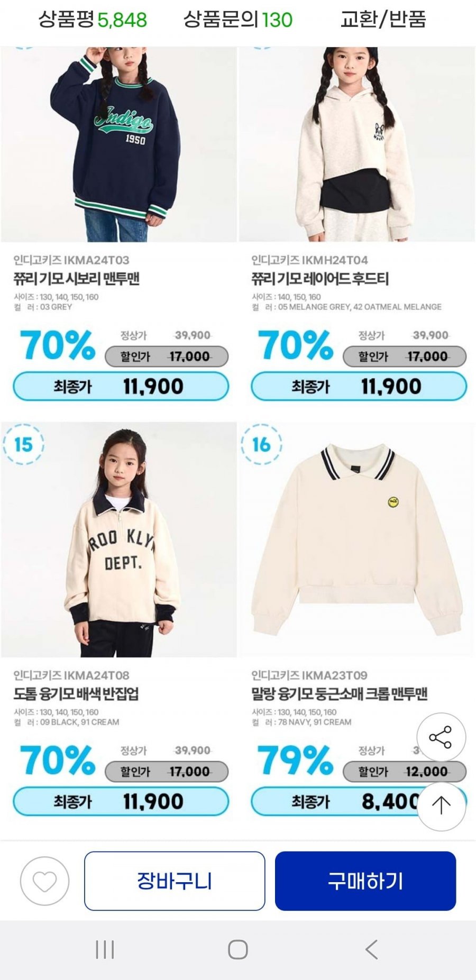Tap number 16 product badge
This screenshot has height=980, width=476.
[261, 444]
